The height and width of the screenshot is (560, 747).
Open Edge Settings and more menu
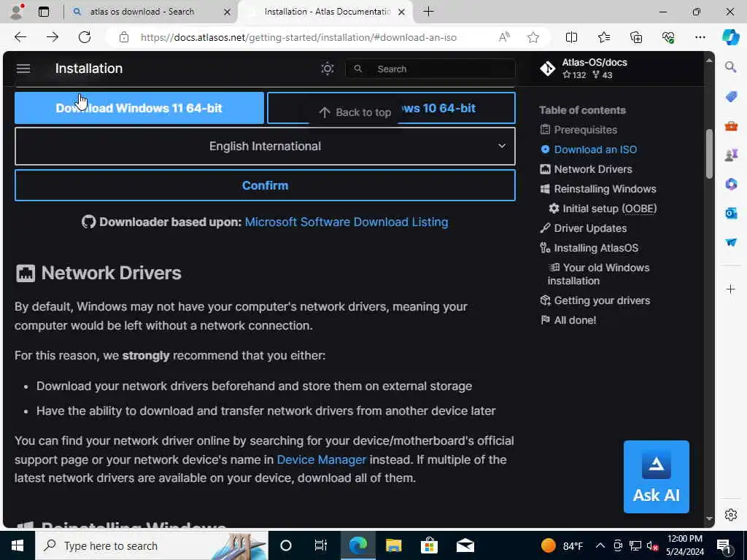(700, 37)
